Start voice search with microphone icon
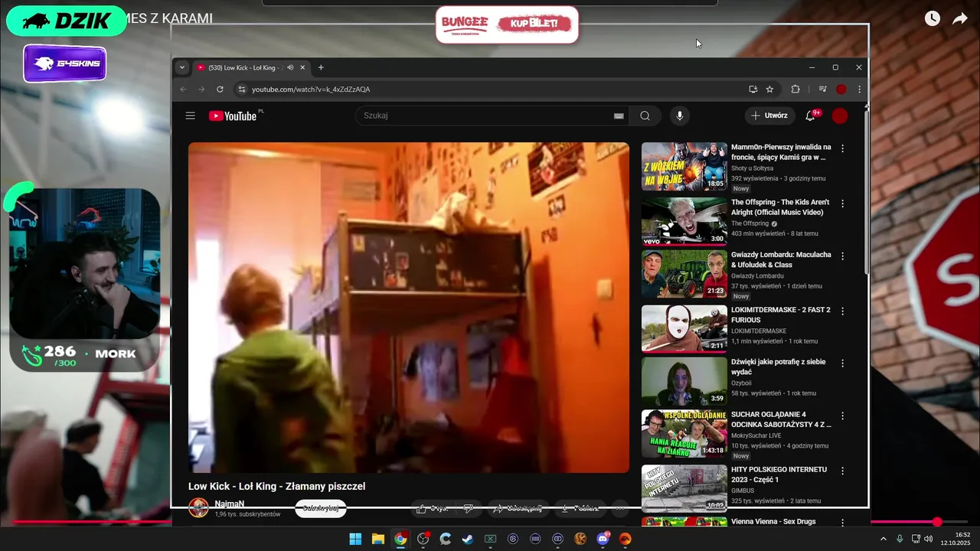 click(x=679, y=116)
